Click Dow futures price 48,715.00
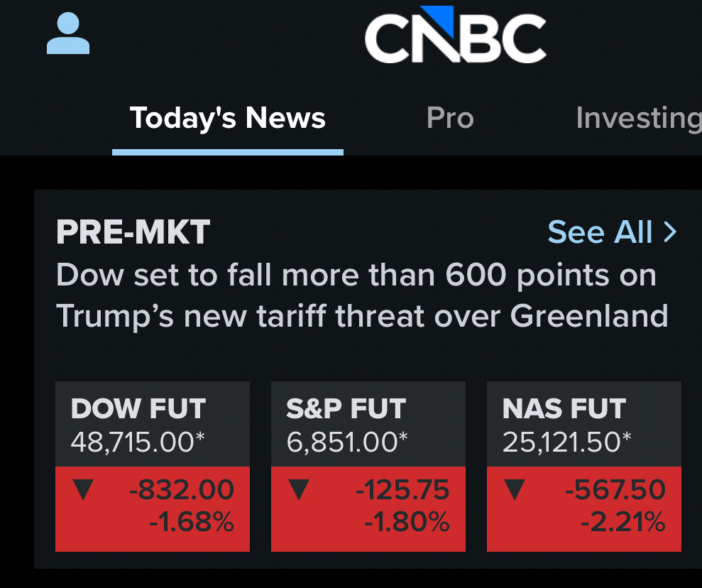The height and width of the screenshot is (588, 702). click(138, 442)
